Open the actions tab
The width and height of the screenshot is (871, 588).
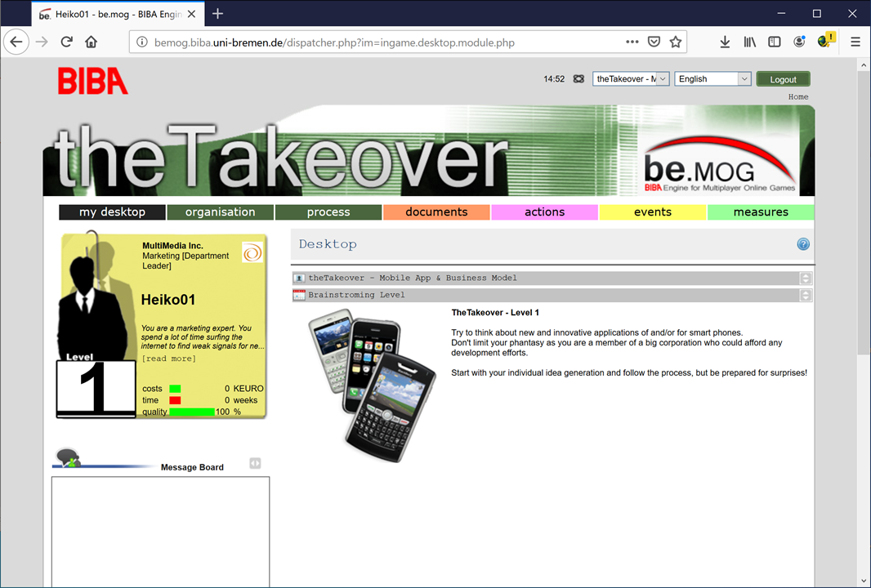[545, 212]
